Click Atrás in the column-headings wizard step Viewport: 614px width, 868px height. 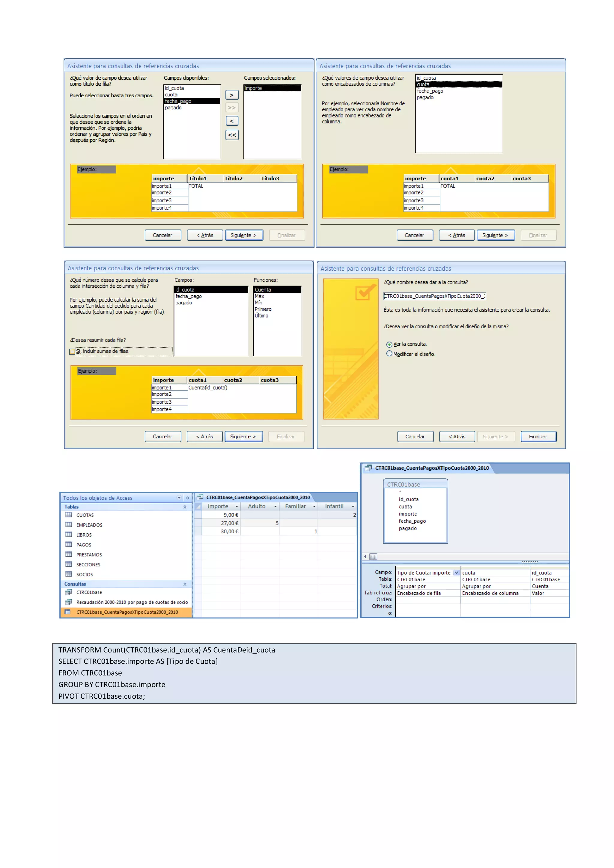(x=457, y=235)
